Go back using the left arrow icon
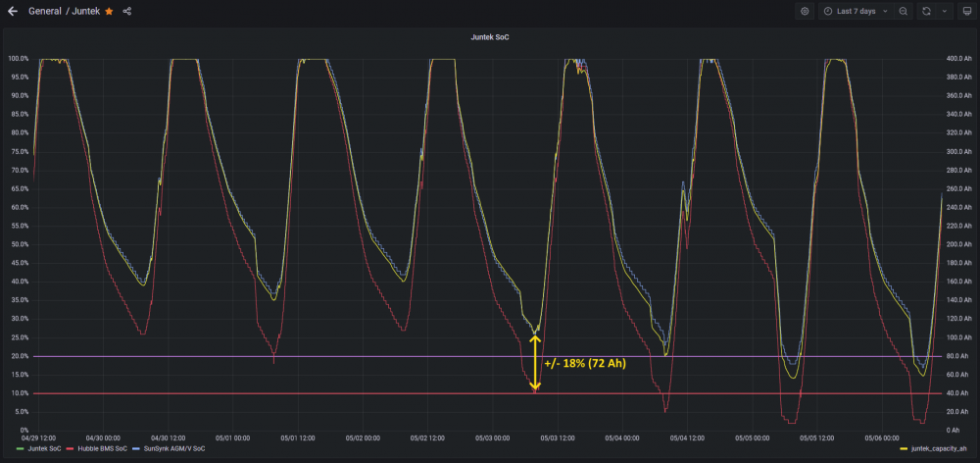This screenshot has width=980, height=463. (x=13, y=11)
